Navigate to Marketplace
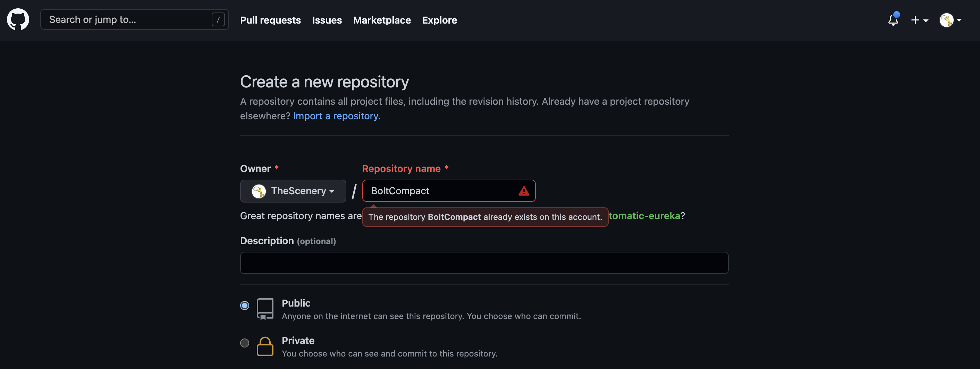980x369 pixels. coord(382,20)
